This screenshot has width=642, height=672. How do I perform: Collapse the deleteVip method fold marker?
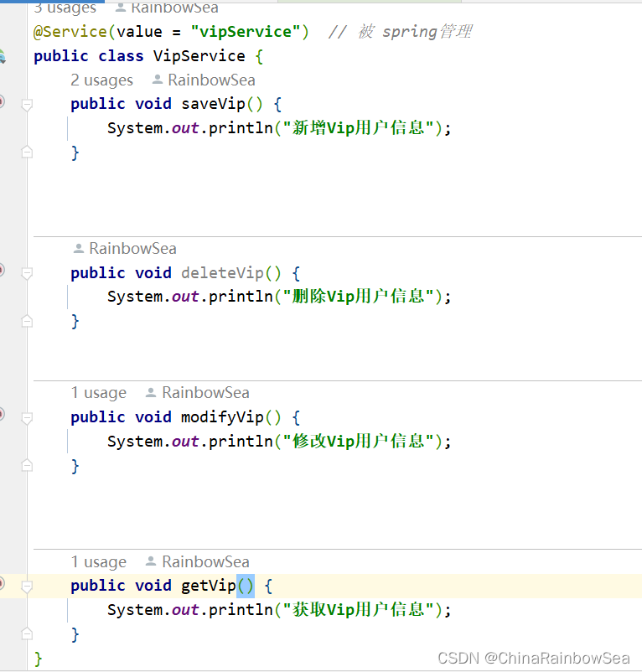[27, 273]
